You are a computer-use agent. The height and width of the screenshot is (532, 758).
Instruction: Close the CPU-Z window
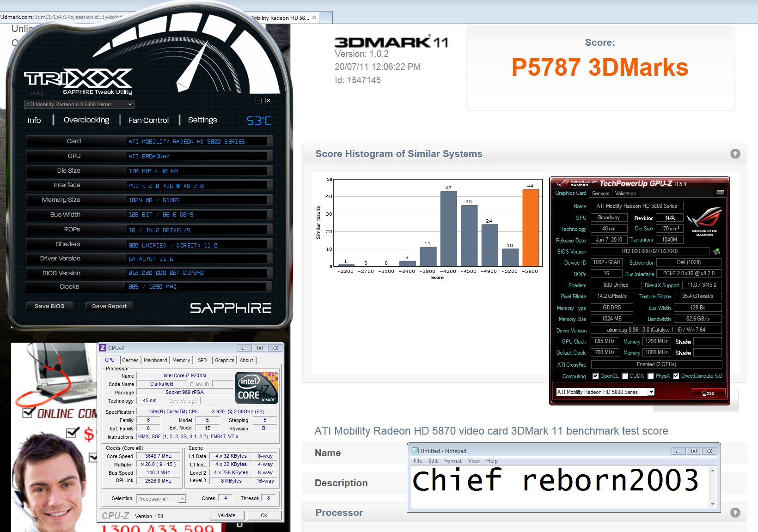tap(275, 348)
